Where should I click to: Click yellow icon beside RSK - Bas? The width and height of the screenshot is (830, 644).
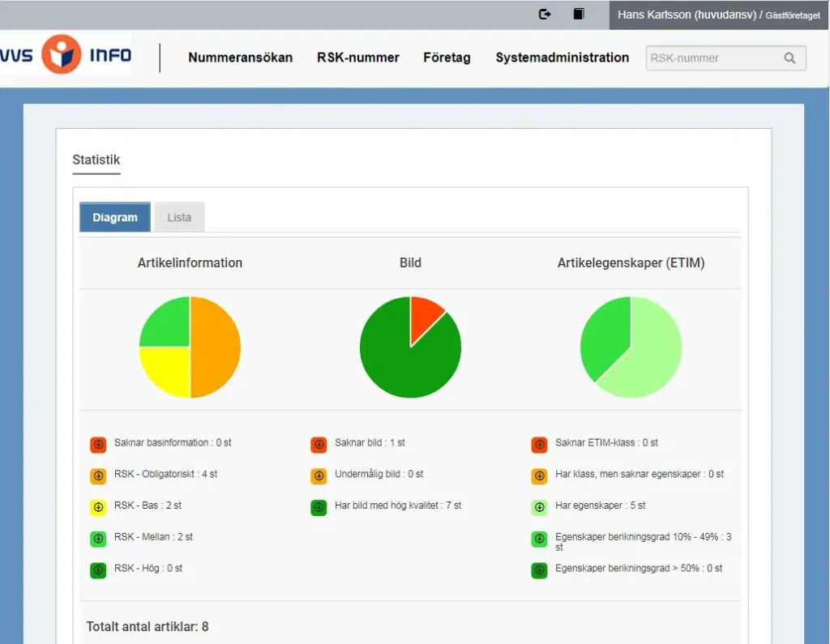[98, 507]
